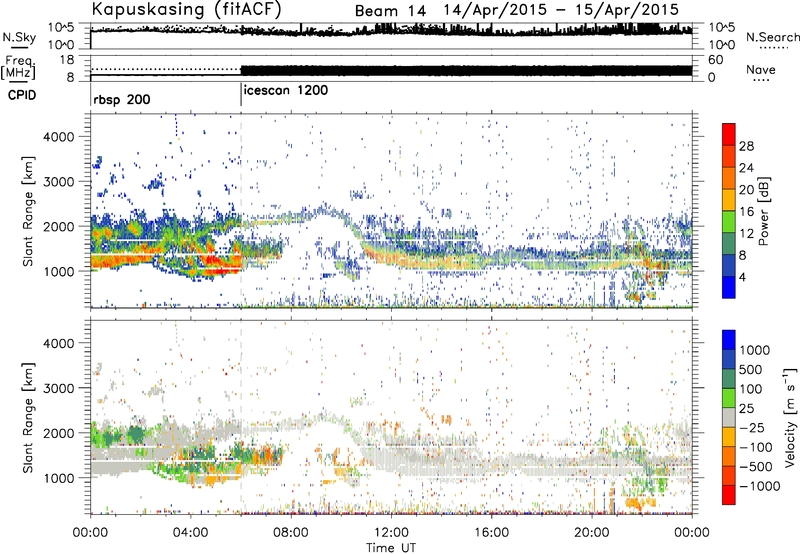Click the 60 tick on Nave axis
This screenshot has height=554, width=800.
coord(716,60)
